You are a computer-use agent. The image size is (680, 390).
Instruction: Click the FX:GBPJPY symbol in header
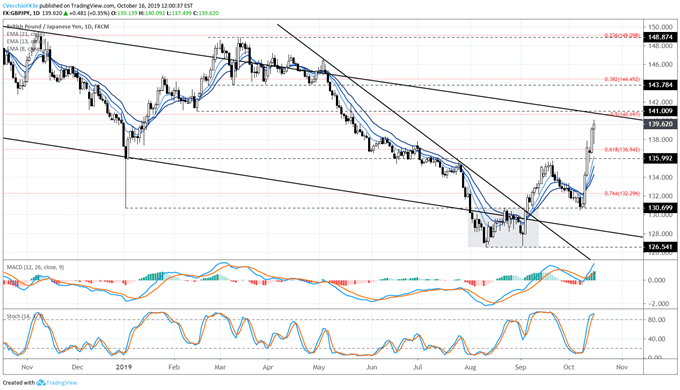click(x=16, y=13)
